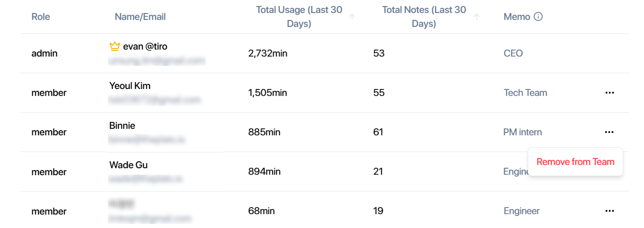This screenshot has width=644, height=228.
Task: Click the Role column header
Action: pyautogui.click(x=41, y=17)
